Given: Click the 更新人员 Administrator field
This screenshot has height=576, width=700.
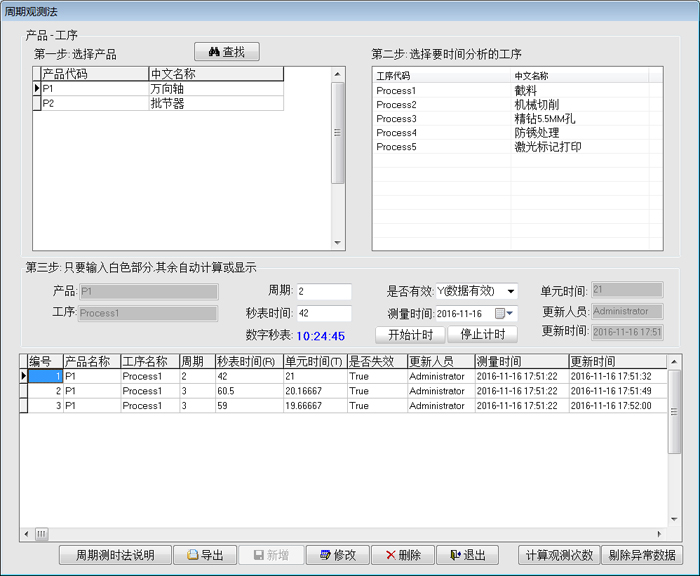Looking at the screenshot, I should (627, 311).
